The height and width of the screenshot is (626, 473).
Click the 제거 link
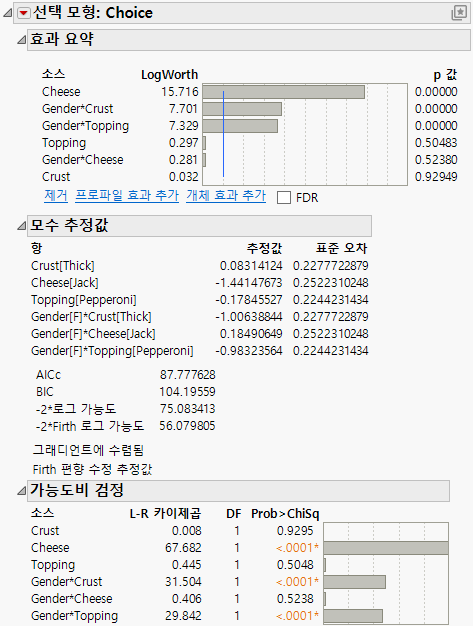tap(56, 196)
